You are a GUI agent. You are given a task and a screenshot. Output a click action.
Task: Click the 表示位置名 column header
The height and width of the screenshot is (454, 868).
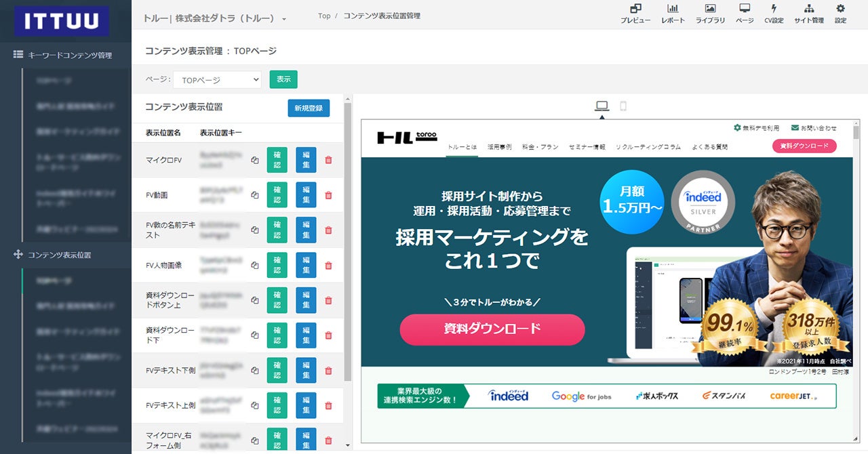pos(163,133)
